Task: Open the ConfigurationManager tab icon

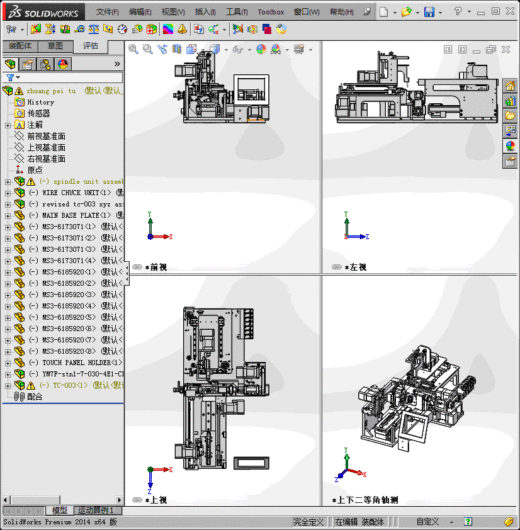Action: point(45,64)
